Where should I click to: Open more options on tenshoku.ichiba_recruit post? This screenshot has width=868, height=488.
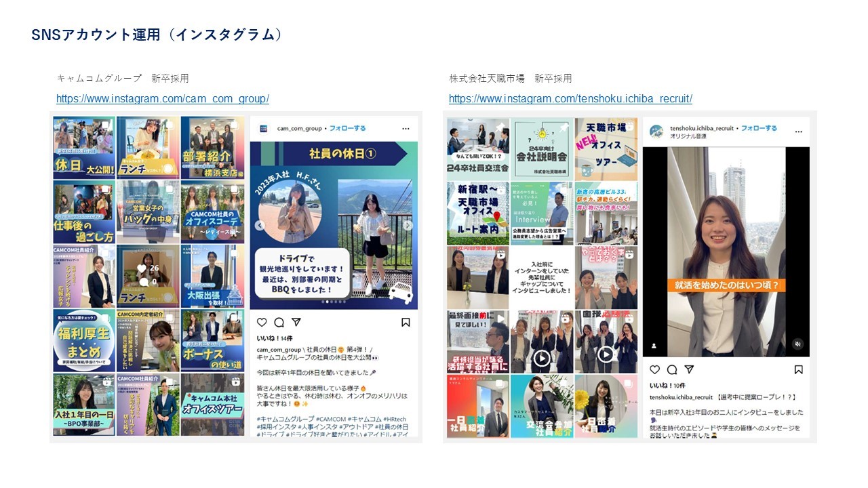tap(798, 131)
